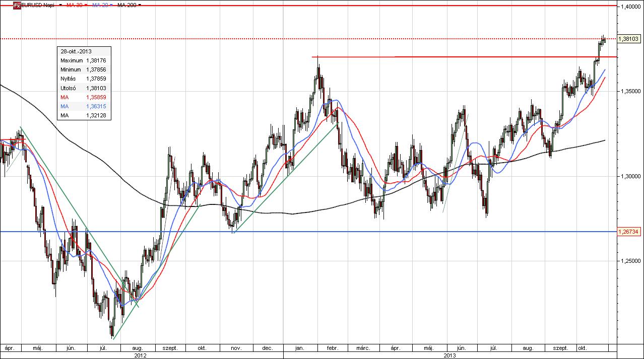Click the 2012 year label on time axis

[141, 355]
